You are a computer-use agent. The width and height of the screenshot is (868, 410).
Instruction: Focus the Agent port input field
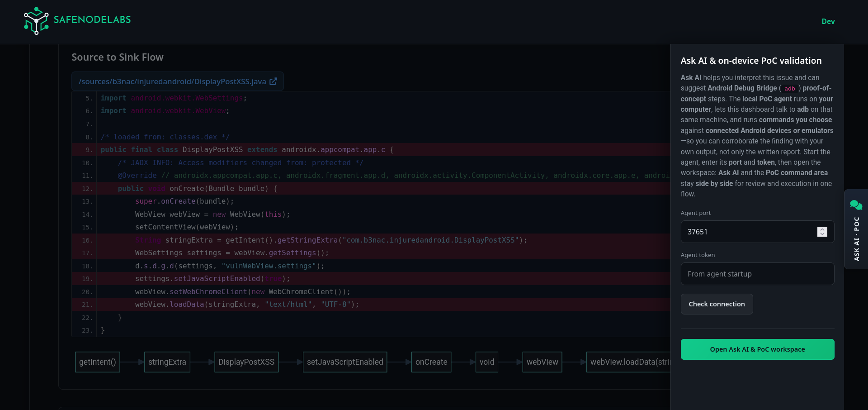757,232
